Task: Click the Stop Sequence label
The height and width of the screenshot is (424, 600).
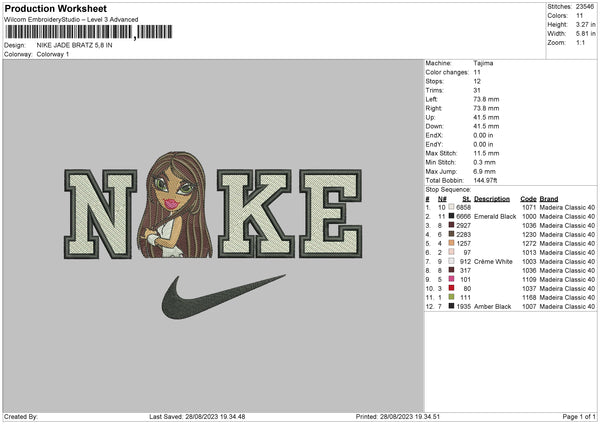Action: tap(447, 188)
